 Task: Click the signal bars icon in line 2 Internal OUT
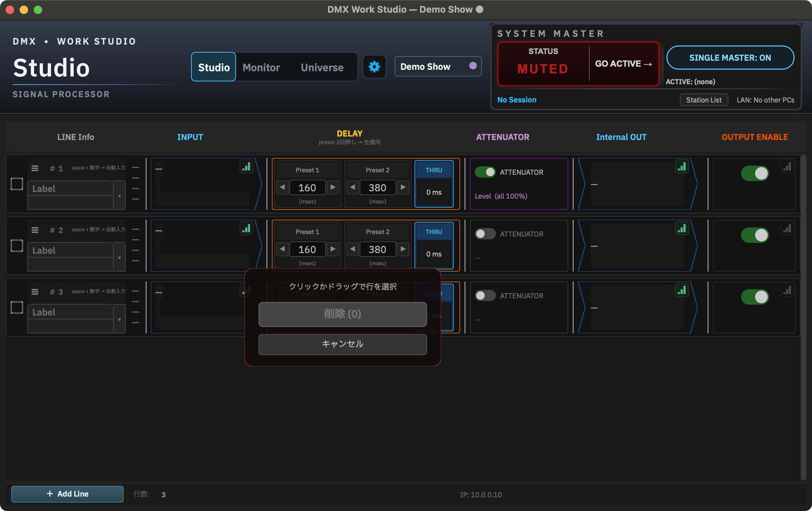pyautogui.click(x=682, y=228)
